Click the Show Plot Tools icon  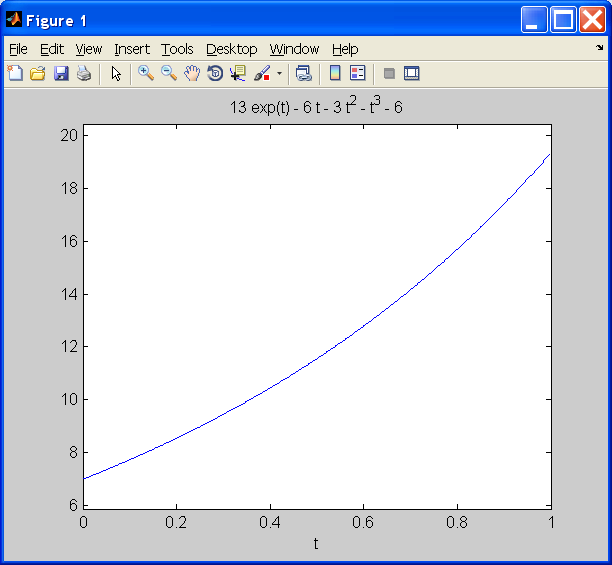point(412,73)
